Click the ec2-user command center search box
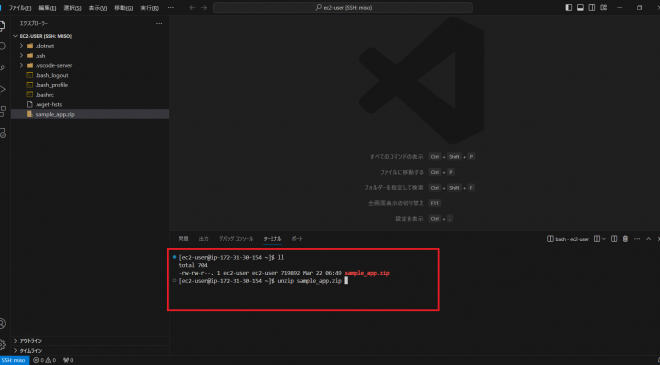Viewport: 660px width, 365px height. tap(343, 8)
